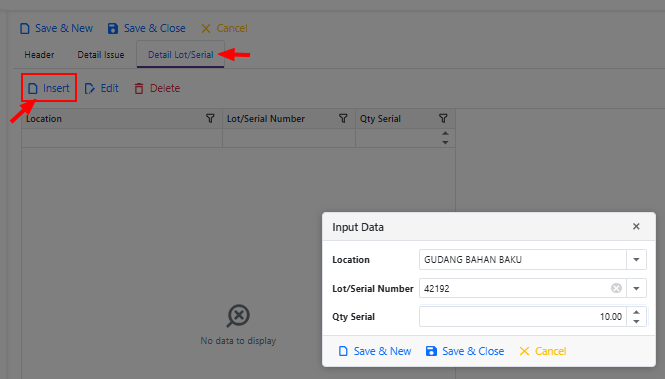Click the GUDANG BAHAN BAKU location field
Screen dimensions: 665x379
coord(522,259)
